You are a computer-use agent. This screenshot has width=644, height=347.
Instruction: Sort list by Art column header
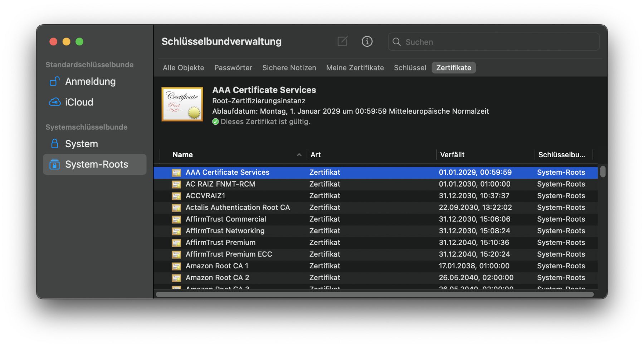click(316, 155)
